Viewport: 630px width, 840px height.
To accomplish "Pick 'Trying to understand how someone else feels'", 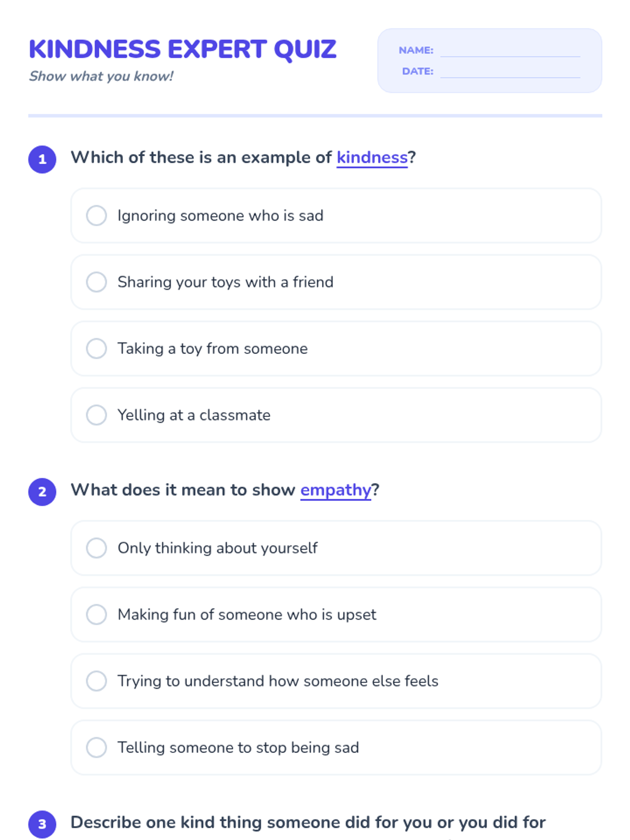I will 97,681.
